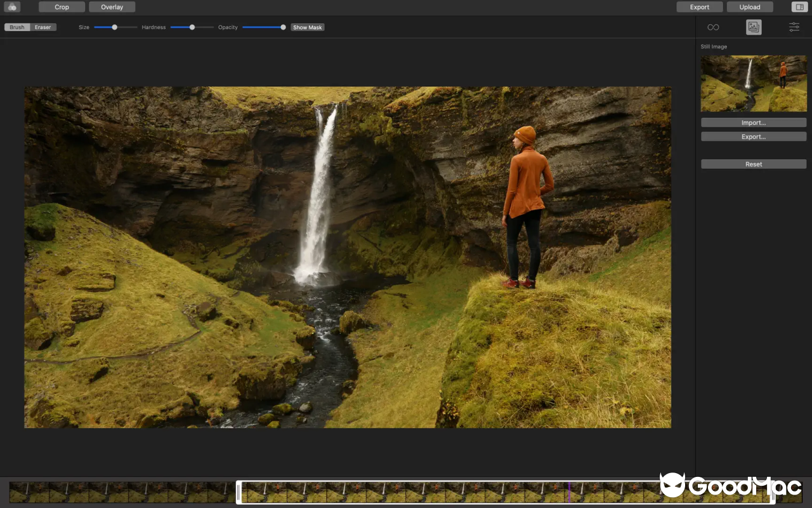Click the Export button in the title bar
Image resolution: width=812 pixels, height=508 pixels.
coord(699,6)
